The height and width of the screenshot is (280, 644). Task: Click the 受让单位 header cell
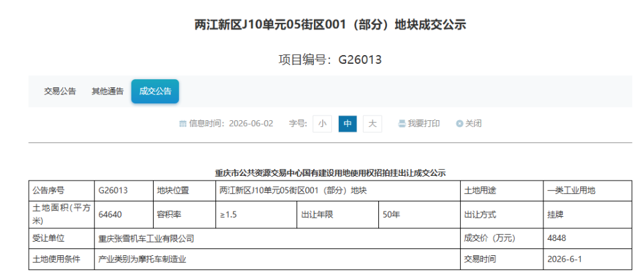(62, 238)
